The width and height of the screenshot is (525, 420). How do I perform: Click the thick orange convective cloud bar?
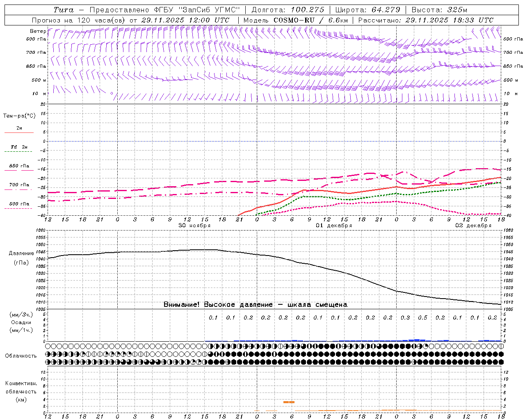tap(289, 402)
